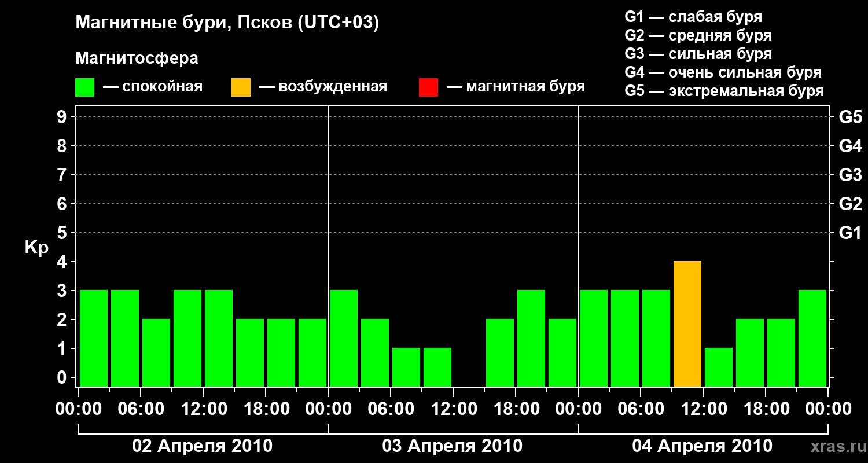Click the 12:00–15:00 bar on 02 Апреля
The height and width of the screenshot is (463, 868).
[x=219, y=339]
